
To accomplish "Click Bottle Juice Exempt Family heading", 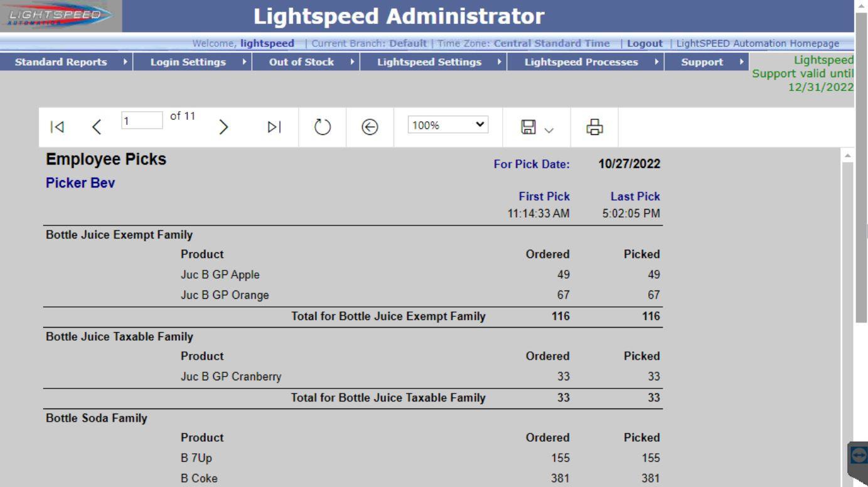I will click(x=119, y=235).
